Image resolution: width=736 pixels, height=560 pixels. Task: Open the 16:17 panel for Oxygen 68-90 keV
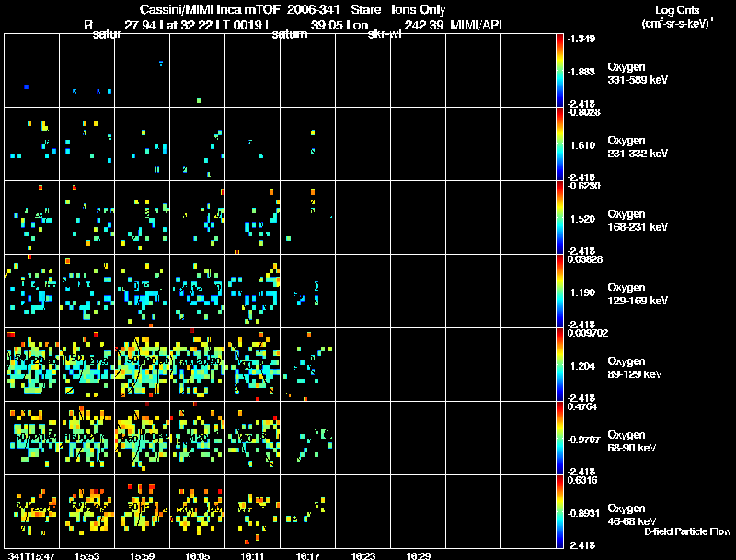pyautogui.click(x=308, y=438)
